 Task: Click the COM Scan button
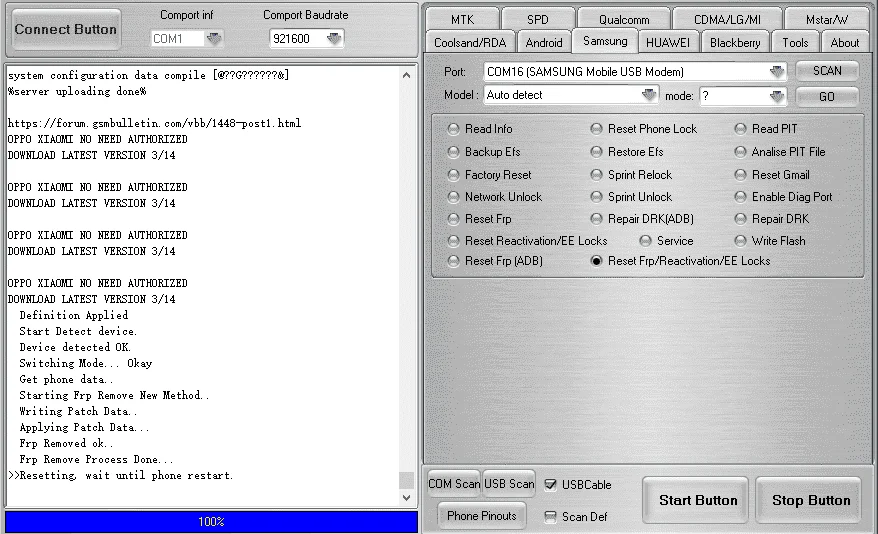click(x=454, y=484)
